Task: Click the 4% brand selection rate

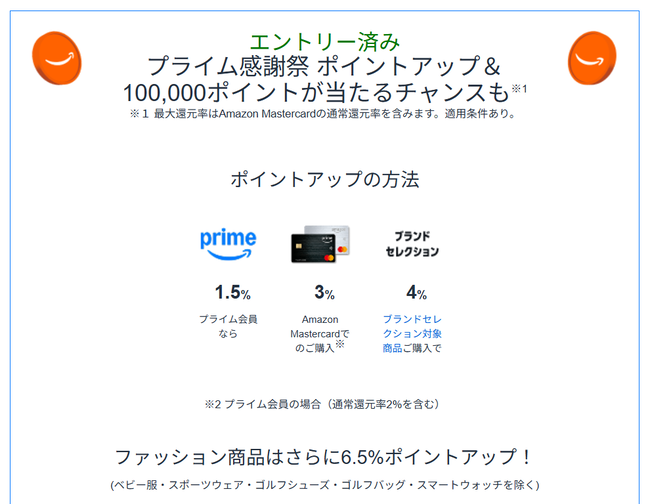Action: (x=416, y=293)
